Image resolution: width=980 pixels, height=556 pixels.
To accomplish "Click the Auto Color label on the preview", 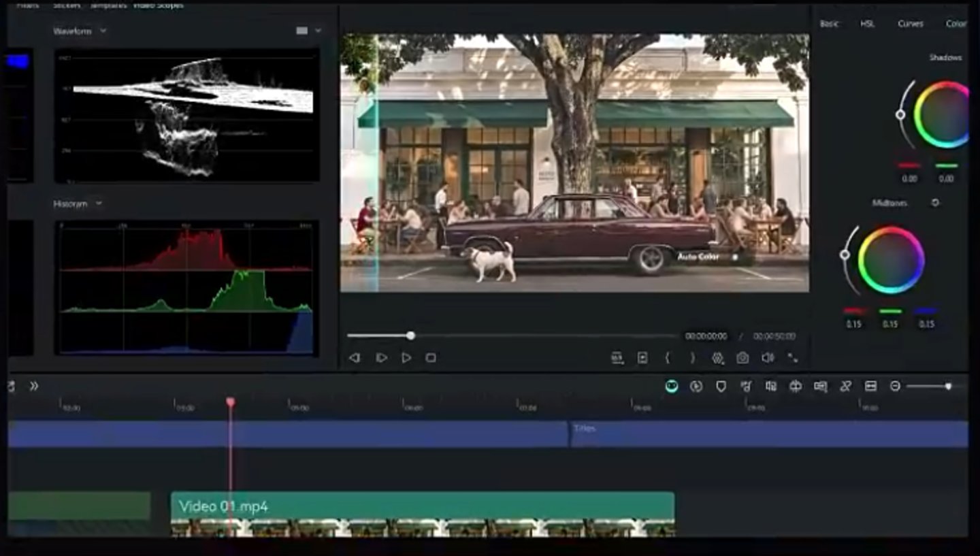I will pos(698,257).
